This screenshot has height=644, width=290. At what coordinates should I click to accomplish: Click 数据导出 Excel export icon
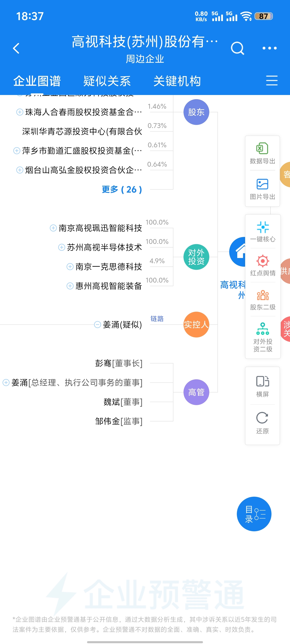tap(262, 153)
